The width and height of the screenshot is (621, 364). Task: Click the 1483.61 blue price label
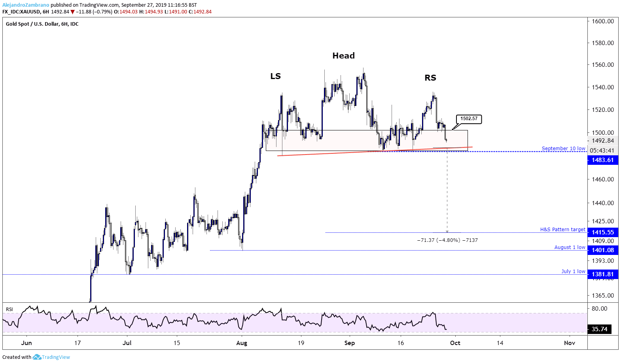click(603, 160)
